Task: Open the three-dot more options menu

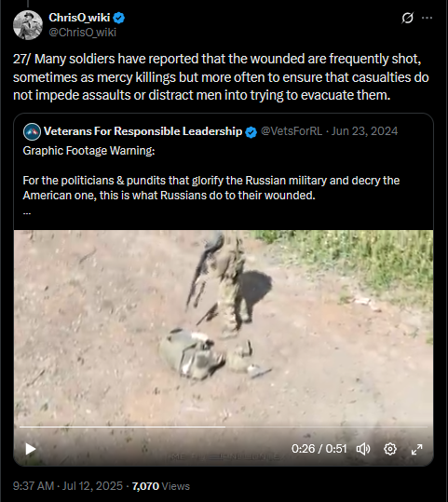Action: coord(427,18)
